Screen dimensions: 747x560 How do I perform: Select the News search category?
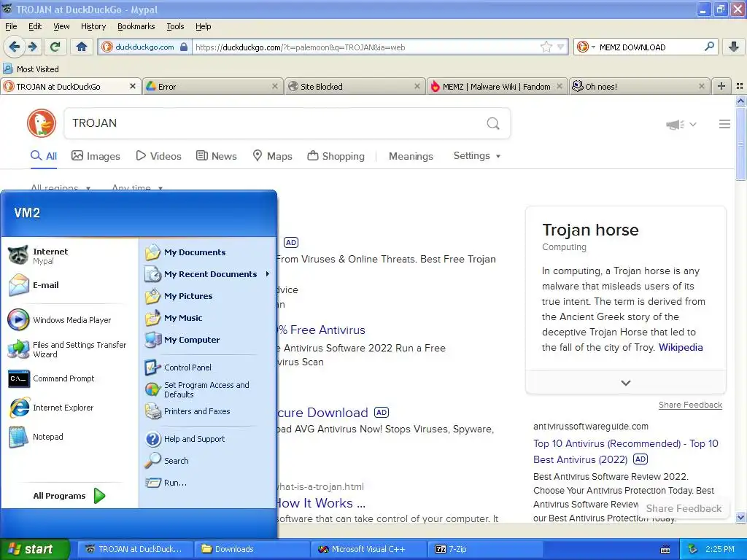click(x=216, y=156)
